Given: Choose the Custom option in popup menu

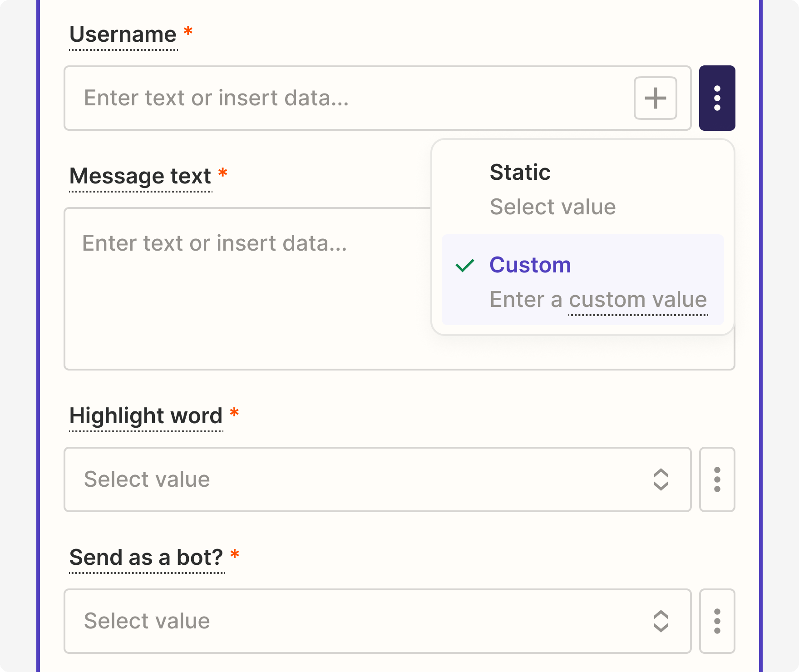Looking at the screenshot, I should (530, 265).
